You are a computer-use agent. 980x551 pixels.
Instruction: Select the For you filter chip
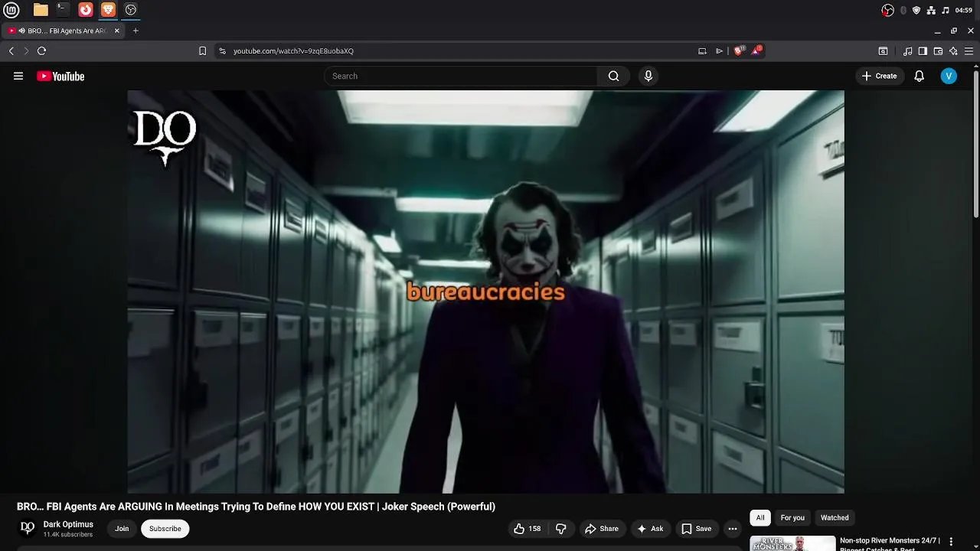(792, 517)
